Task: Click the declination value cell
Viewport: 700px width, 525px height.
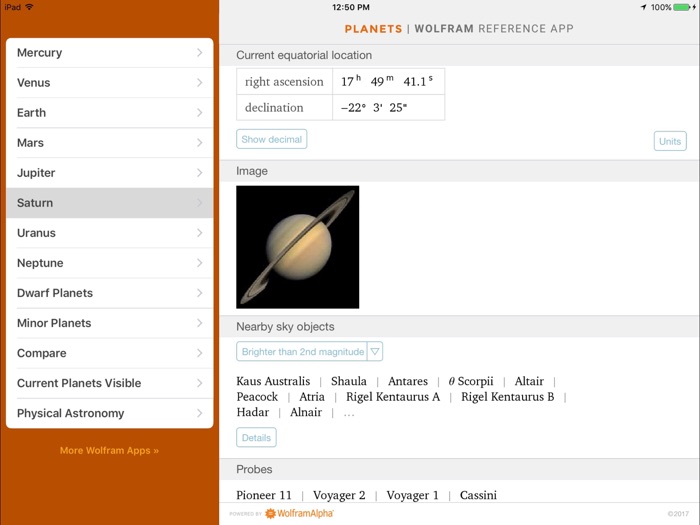Action: (388, 108)
